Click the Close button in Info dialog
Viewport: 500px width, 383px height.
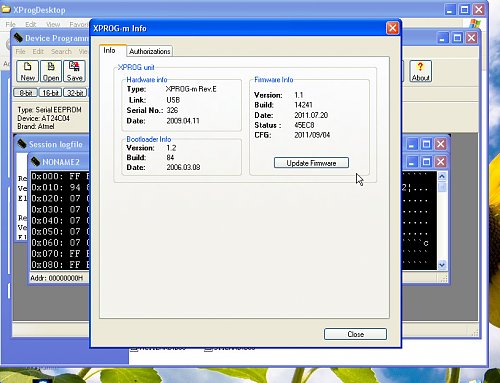(x=355, y=334)
